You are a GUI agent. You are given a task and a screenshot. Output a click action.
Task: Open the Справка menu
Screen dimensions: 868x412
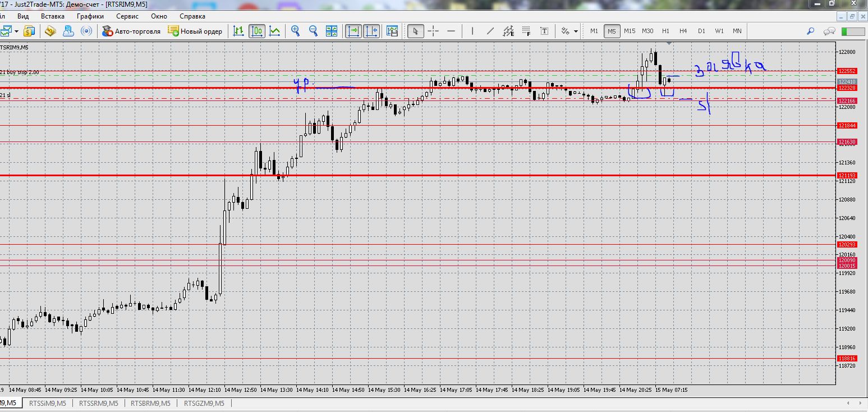(x=192, y=16)
